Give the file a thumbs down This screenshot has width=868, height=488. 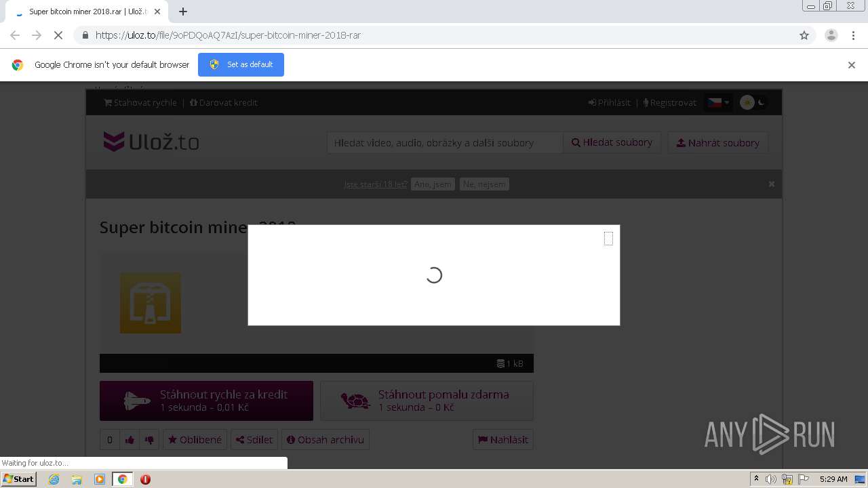[149, 440]
